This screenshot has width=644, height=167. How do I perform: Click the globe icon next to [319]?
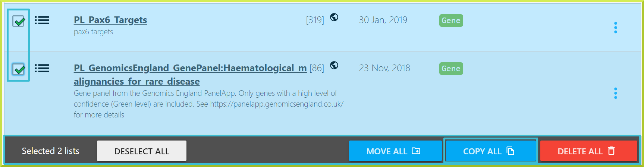[x=334, y=17]
